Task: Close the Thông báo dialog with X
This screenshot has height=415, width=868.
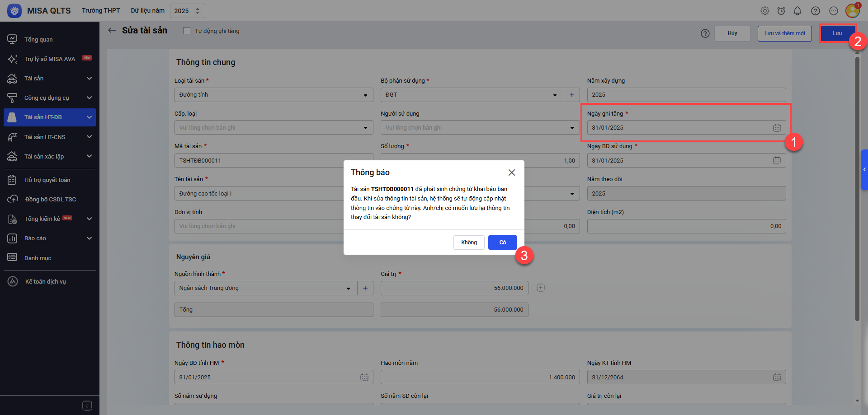Action: click(x=511, y=173)
